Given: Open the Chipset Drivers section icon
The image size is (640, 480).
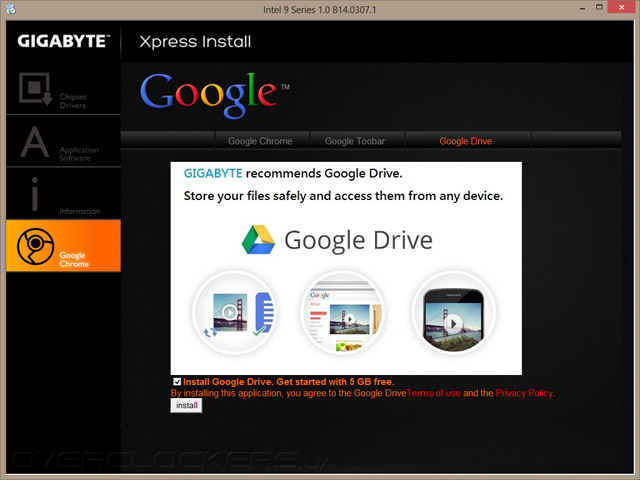Looking at the screenshot, I should (36, 89).
